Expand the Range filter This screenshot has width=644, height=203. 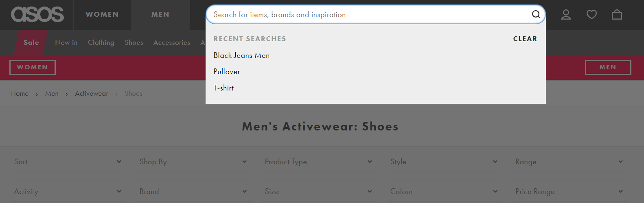(570, 162)
